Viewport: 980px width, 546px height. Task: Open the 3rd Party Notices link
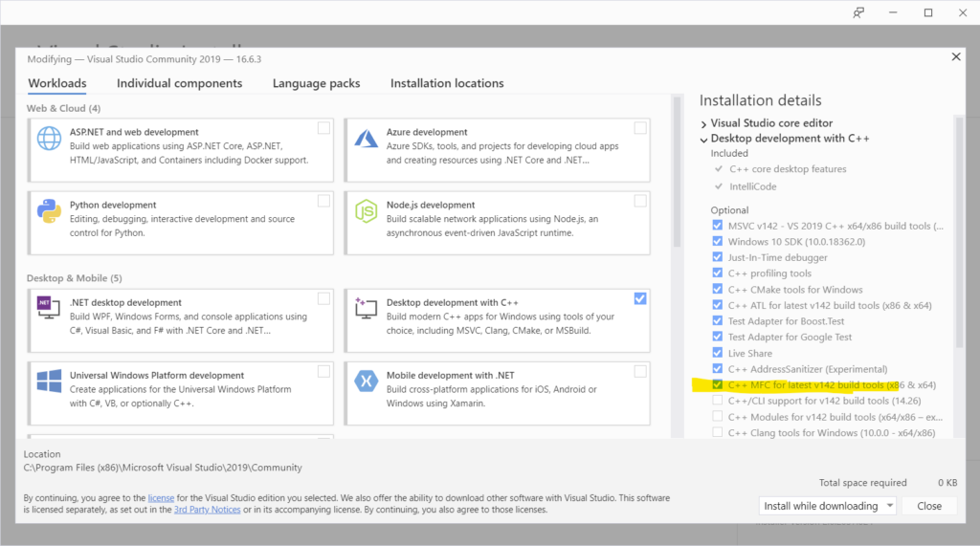[x=207, y=509]
